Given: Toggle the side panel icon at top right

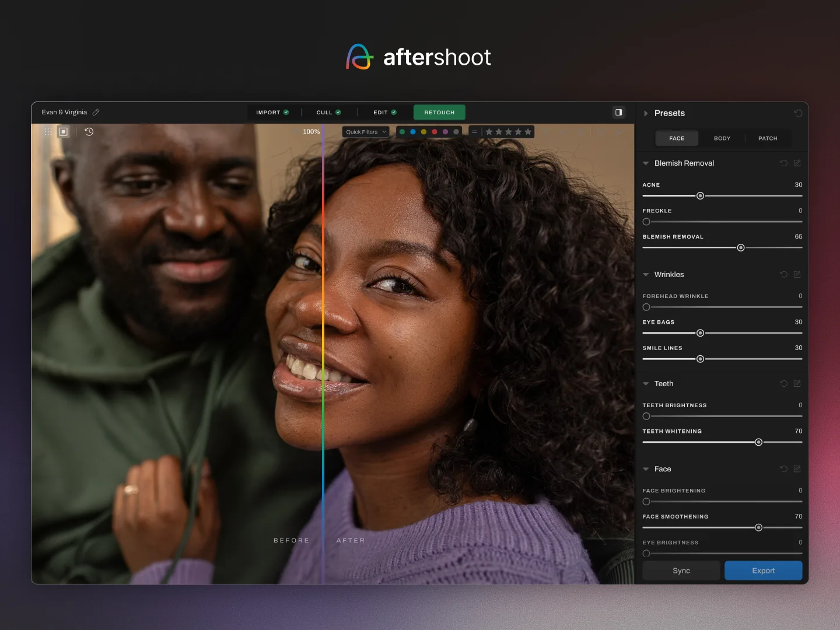Looking at the screenshot, I should (618, 112).
